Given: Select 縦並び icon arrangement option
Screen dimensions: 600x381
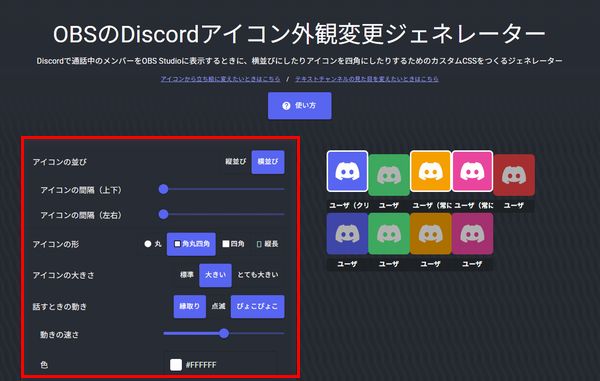Looking at the screenshot, I should [x=235, y=162].
